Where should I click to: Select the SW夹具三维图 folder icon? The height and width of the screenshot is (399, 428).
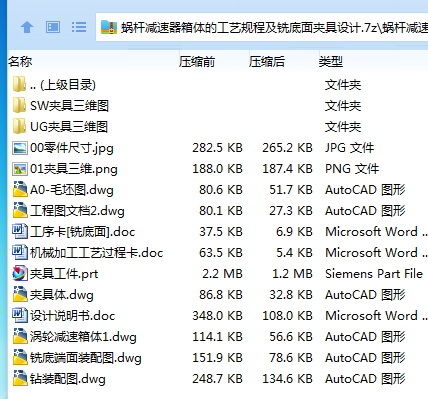pos(19,105)
